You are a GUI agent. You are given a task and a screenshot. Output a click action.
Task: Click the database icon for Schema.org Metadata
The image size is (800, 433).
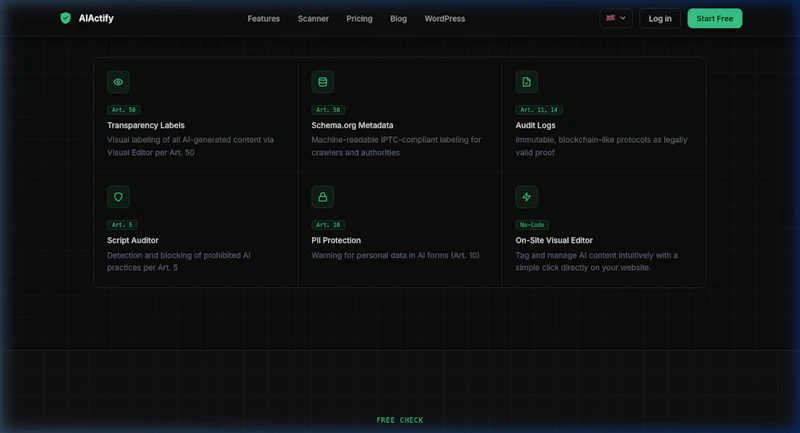coord(322,82)
